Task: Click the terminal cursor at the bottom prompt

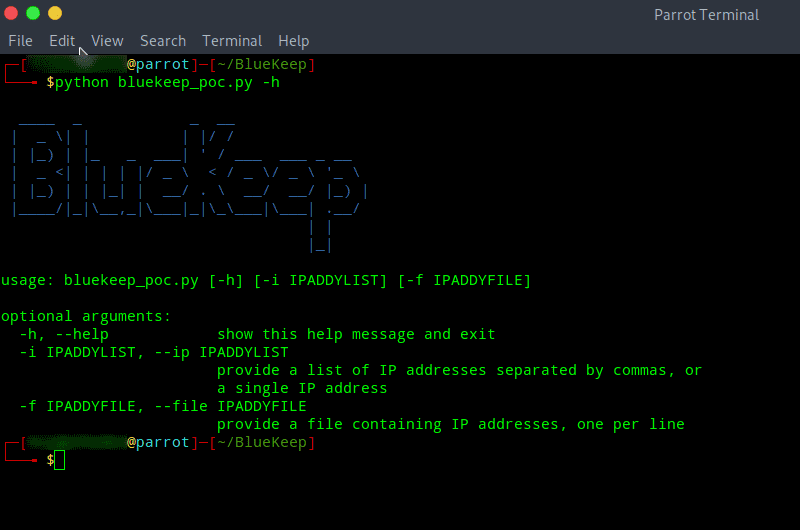Action: [x=59, y=460]
